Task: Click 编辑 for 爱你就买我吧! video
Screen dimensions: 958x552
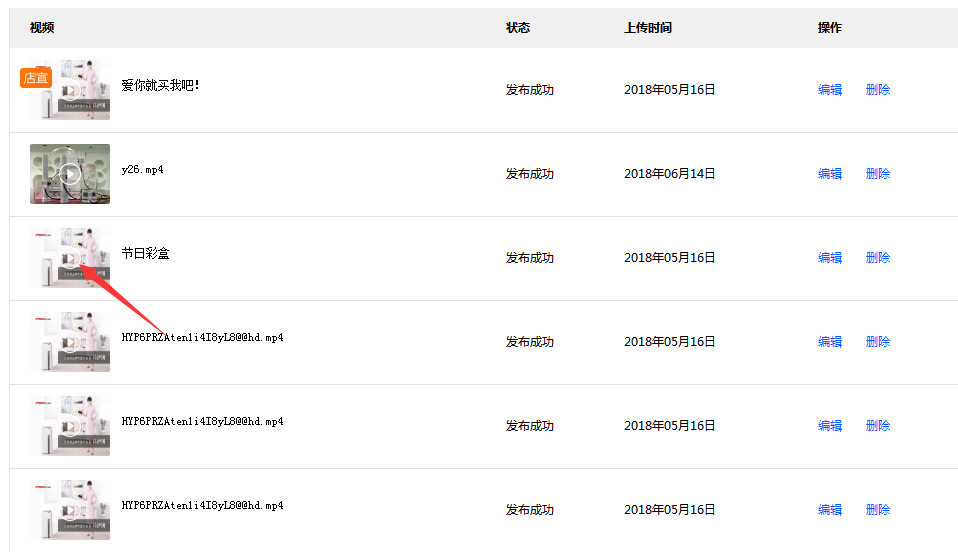Action: (x=830, y=90)
